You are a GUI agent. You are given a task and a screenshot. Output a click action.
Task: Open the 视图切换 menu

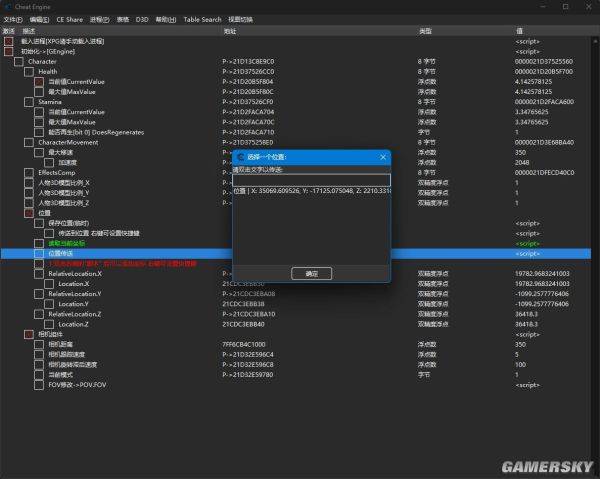(240, 20)
